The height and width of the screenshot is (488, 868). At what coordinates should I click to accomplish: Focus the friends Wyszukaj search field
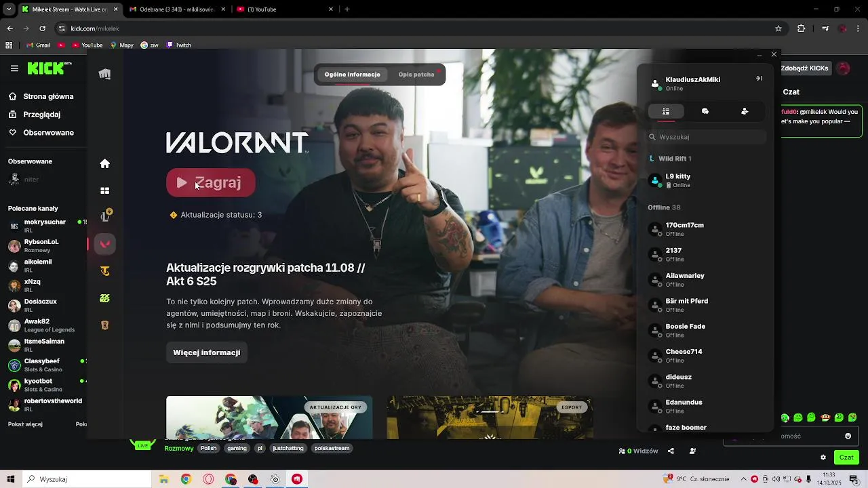pos(707,137)
